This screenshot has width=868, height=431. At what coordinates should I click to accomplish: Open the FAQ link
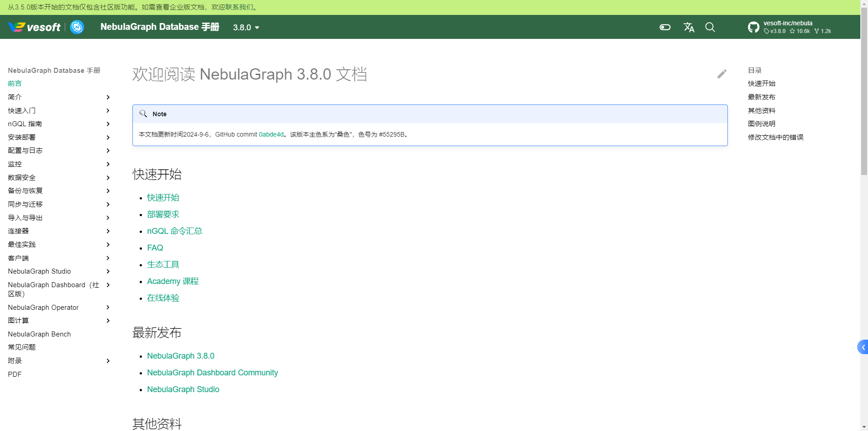[155, 248]
